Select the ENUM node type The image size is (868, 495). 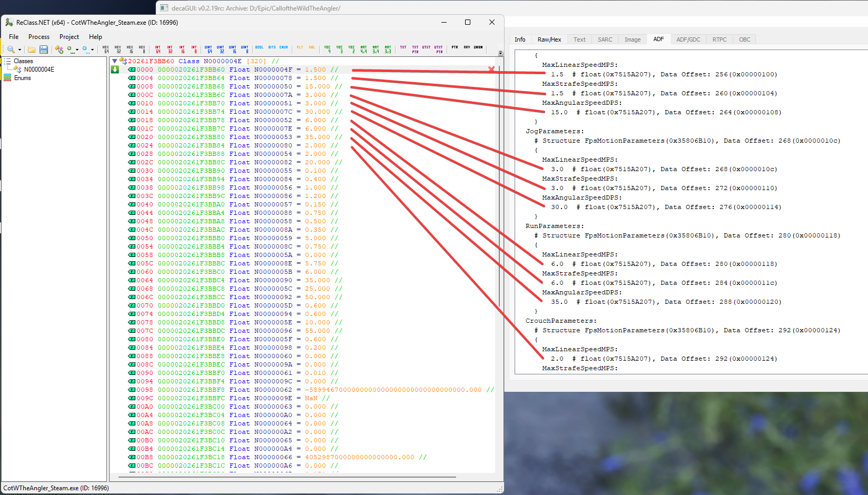284,47
